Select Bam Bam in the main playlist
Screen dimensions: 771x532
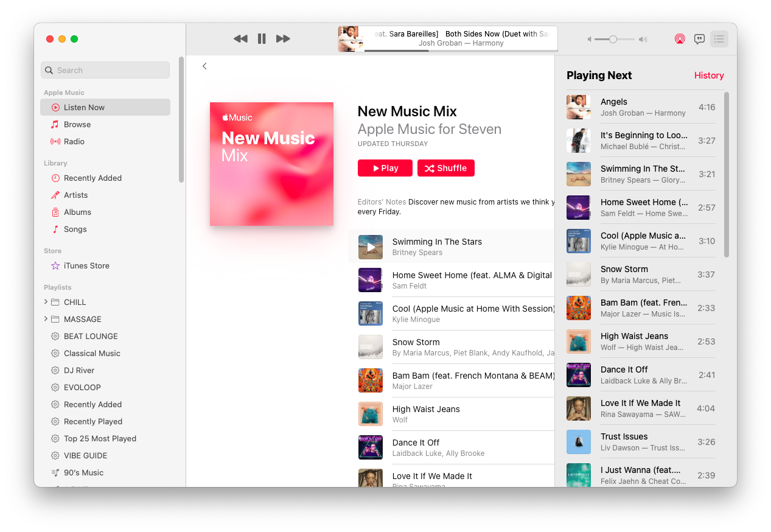pos(452,380)
